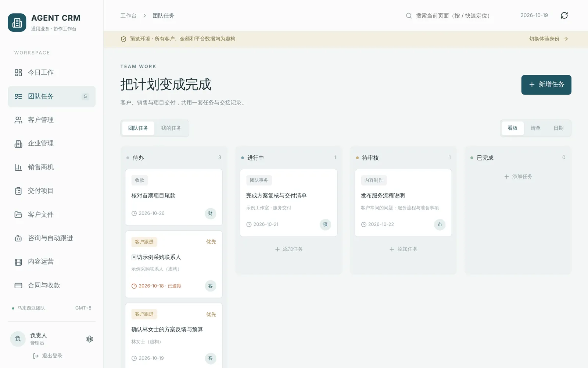Click the 项 assignee avatar on 完成方案复核与交付清单 card
Viewport: 588px width, 368px height.
click(325, 224)
